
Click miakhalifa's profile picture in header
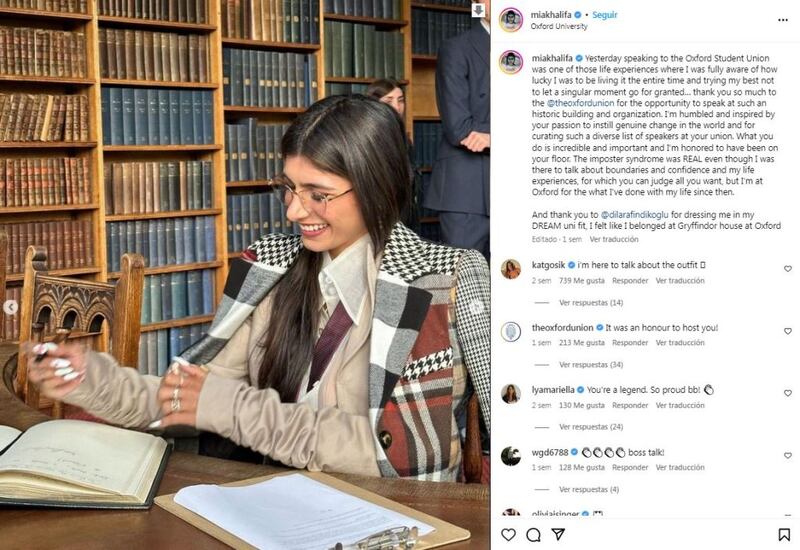coord(511,20)
